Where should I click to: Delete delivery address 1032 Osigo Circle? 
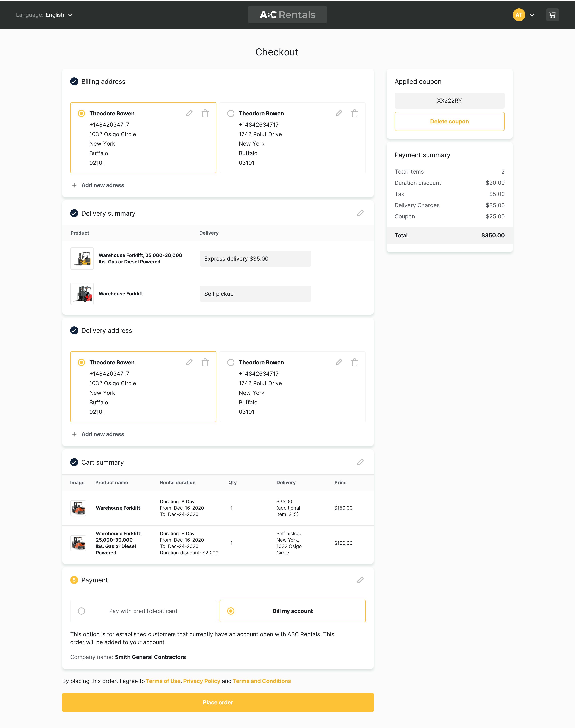pos(205,362)
